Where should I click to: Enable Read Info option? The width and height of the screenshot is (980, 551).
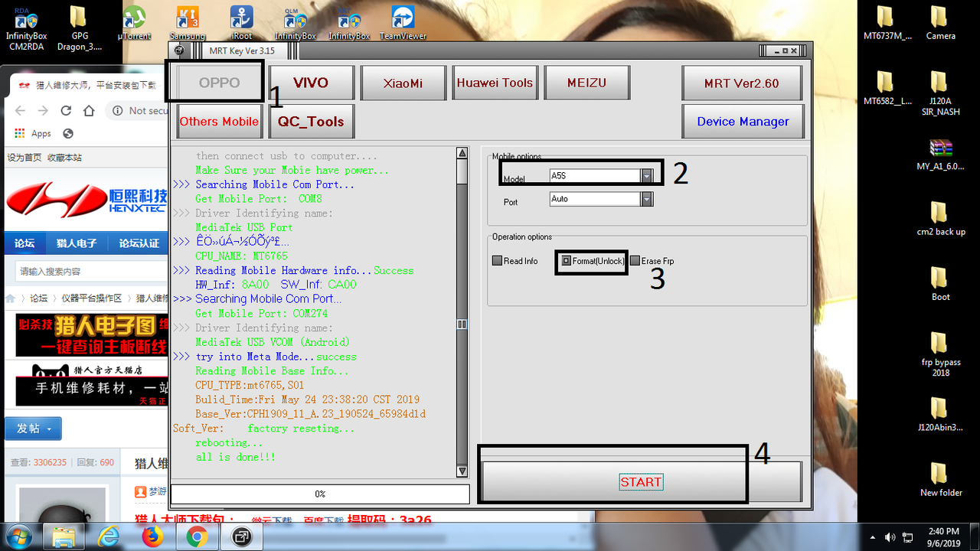[x=515, y=261]
